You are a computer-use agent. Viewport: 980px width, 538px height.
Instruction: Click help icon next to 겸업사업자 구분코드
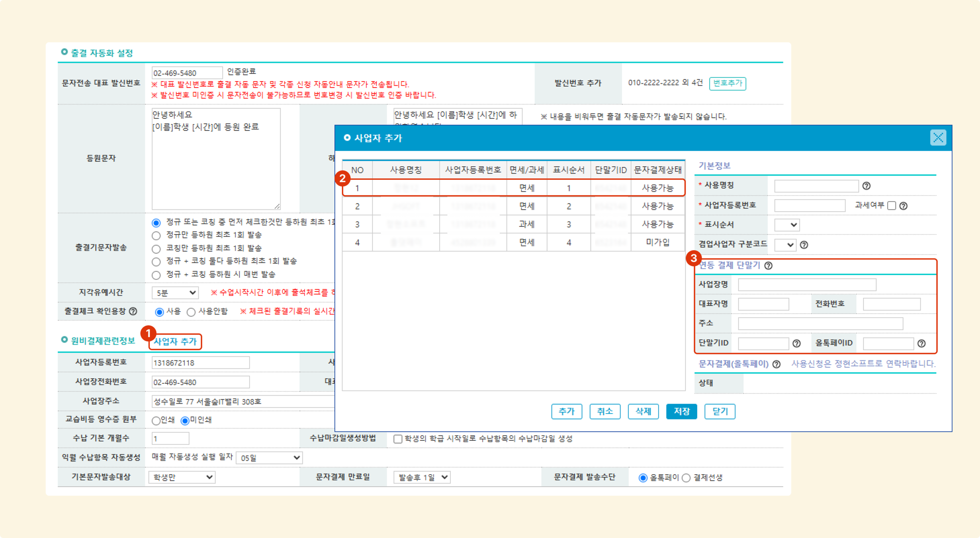pyautogui.click(x=804, y=245)
